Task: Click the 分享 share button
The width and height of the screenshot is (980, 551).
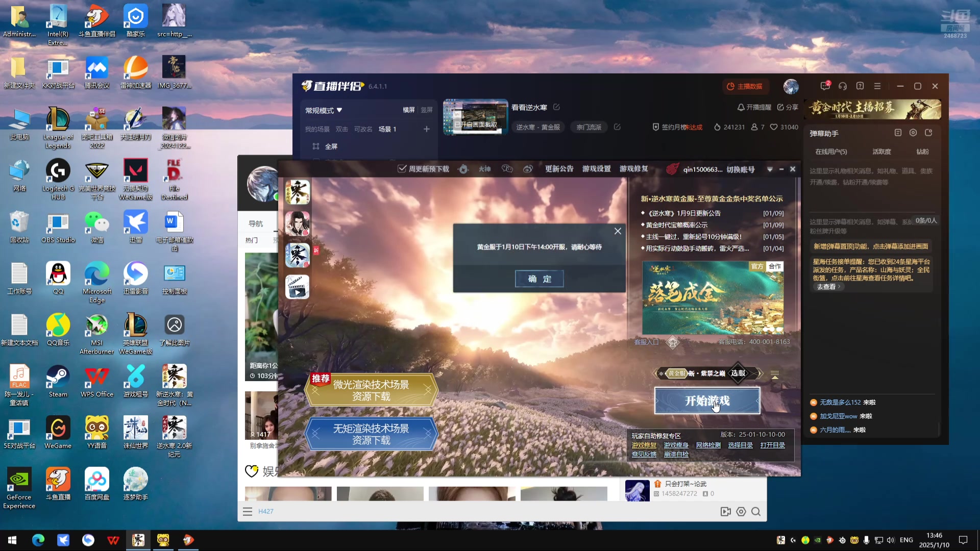Action: coord(788,107)
